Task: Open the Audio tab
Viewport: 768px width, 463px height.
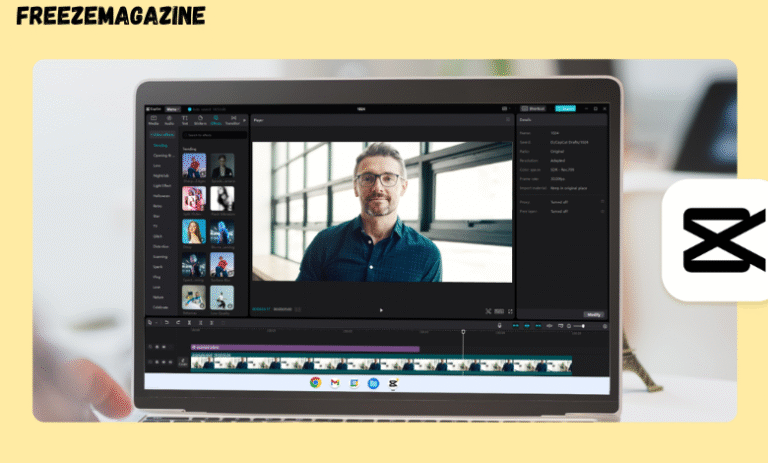Action: click(x=169, y=121)
